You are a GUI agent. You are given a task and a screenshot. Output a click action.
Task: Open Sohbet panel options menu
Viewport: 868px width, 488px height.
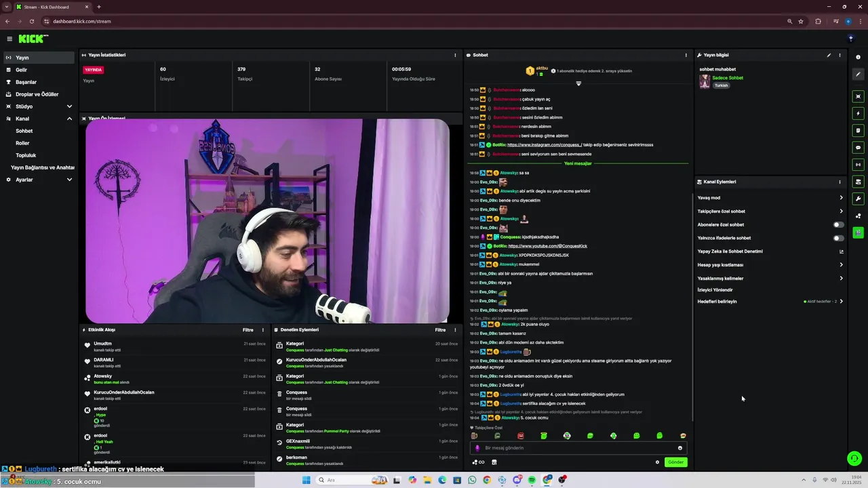pos(686,55)
